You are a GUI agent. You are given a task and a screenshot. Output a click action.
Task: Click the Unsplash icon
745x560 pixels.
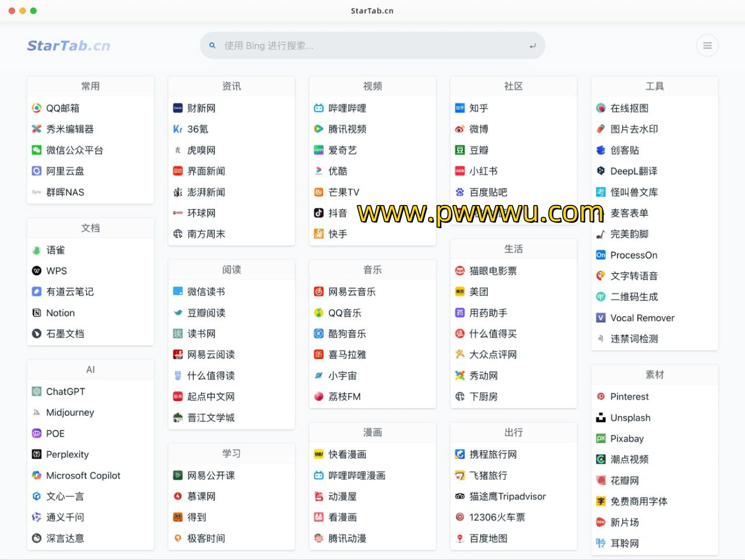pos(601,417)
